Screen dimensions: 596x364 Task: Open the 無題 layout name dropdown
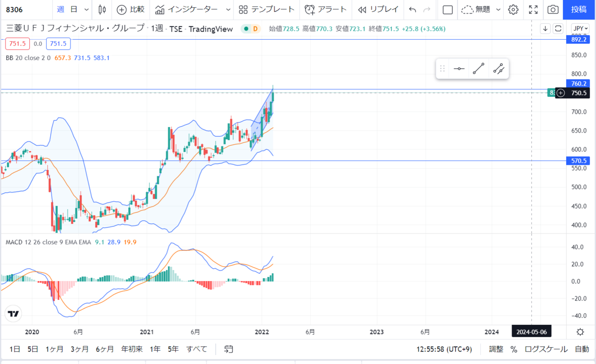480,9
